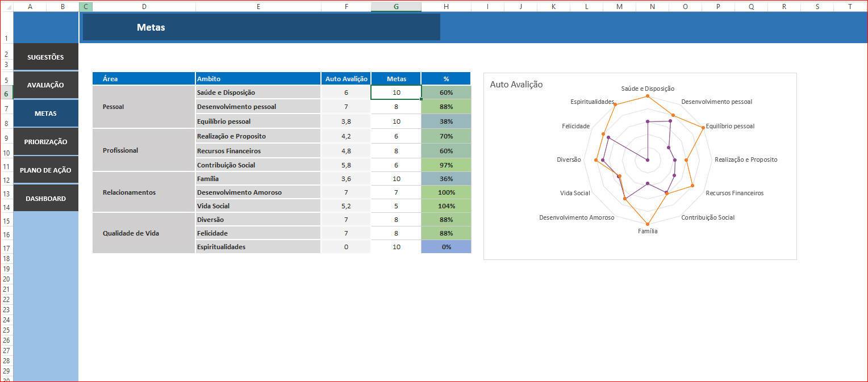Click Auto Avaliação value 3,8
868x382 pixels.
tap(346, 121)
